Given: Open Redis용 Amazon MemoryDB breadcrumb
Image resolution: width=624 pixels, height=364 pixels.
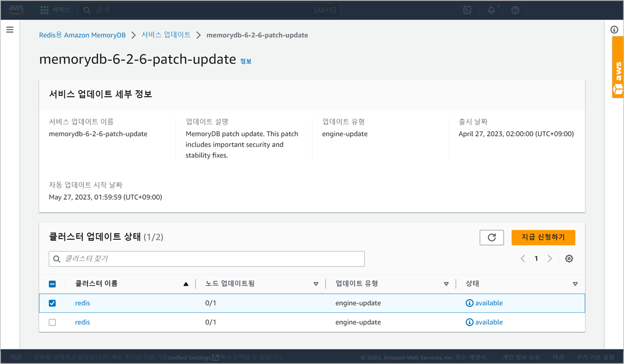Looking at the screenshot, I should click(x=82, y=35).
